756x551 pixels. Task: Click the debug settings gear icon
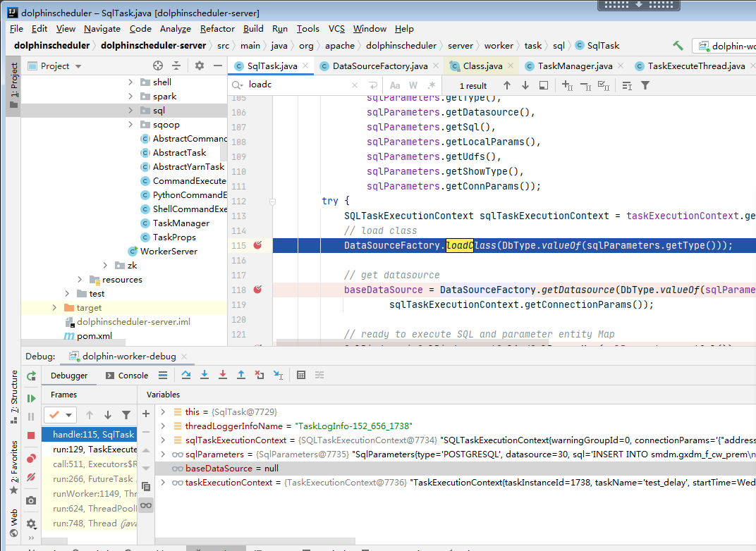pyautogui.click(x=31, y=523)
